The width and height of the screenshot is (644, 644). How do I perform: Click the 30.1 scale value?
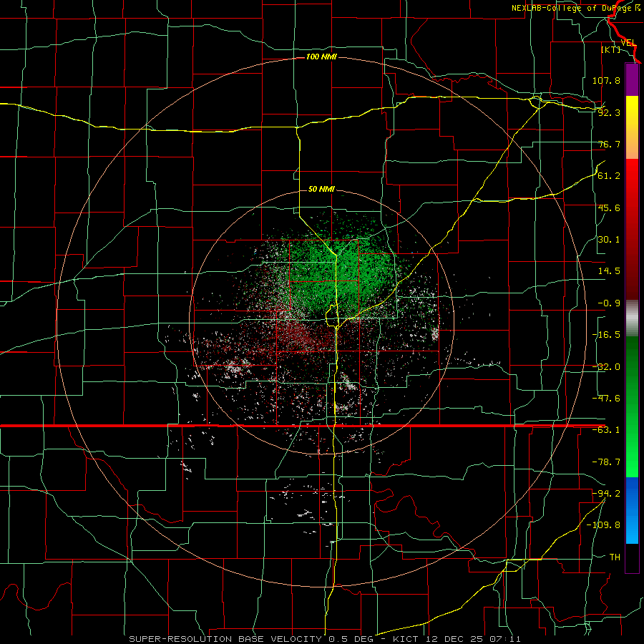[609, 240]
